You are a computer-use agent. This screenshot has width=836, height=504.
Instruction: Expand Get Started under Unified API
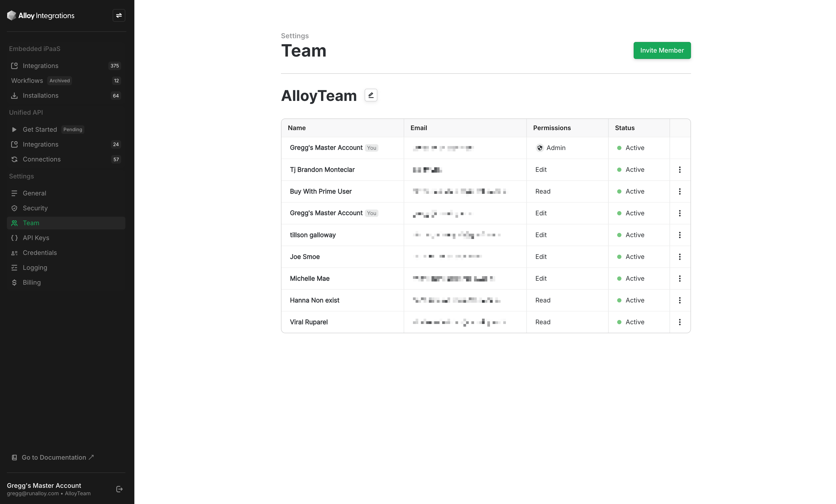66,130
